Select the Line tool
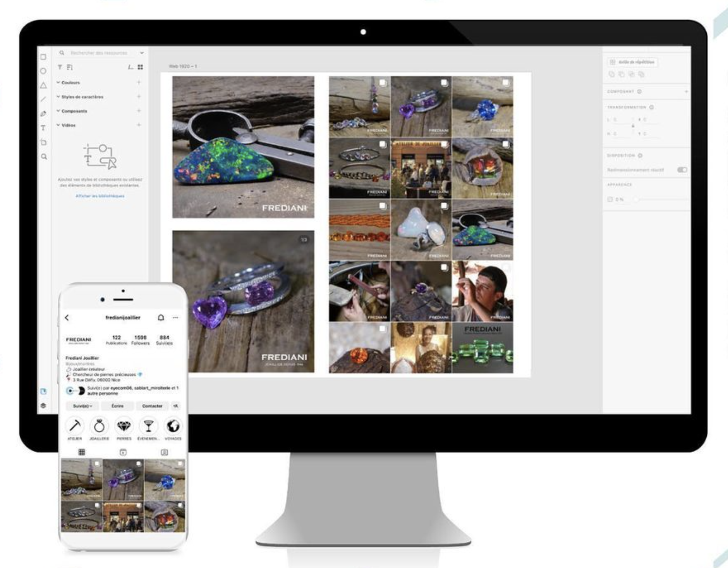The height and width of the screenshot is (568, 728). pos(43,100)
